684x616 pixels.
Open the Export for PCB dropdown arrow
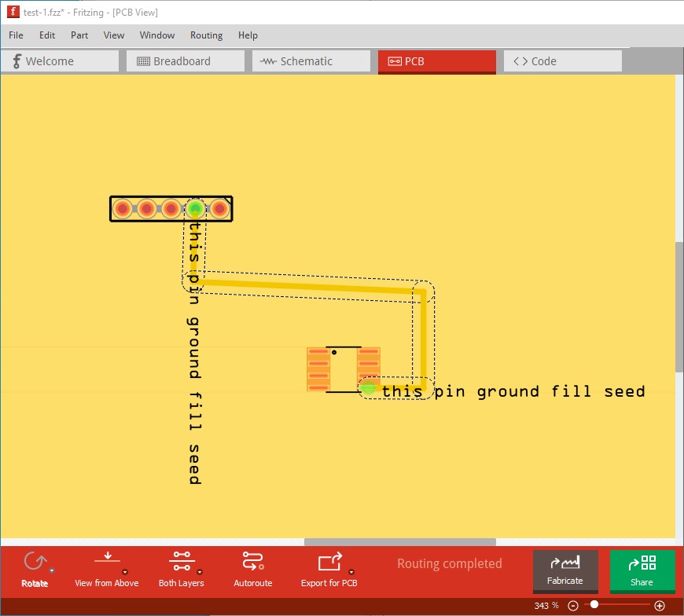351,572
